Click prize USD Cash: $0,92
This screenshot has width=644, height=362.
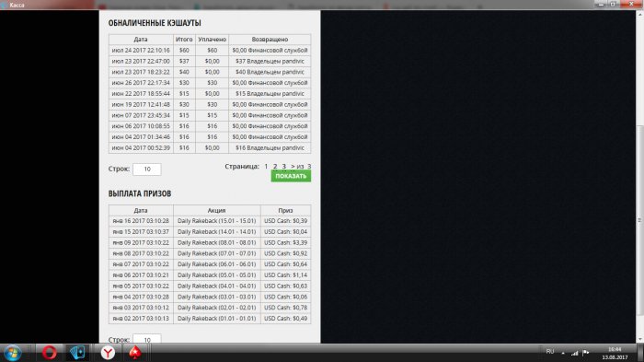pos(285,253)
